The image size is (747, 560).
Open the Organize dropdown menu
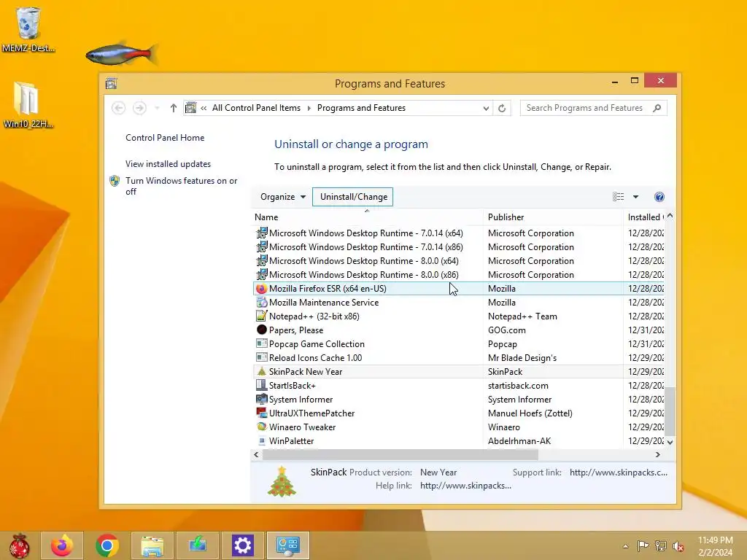282,197
